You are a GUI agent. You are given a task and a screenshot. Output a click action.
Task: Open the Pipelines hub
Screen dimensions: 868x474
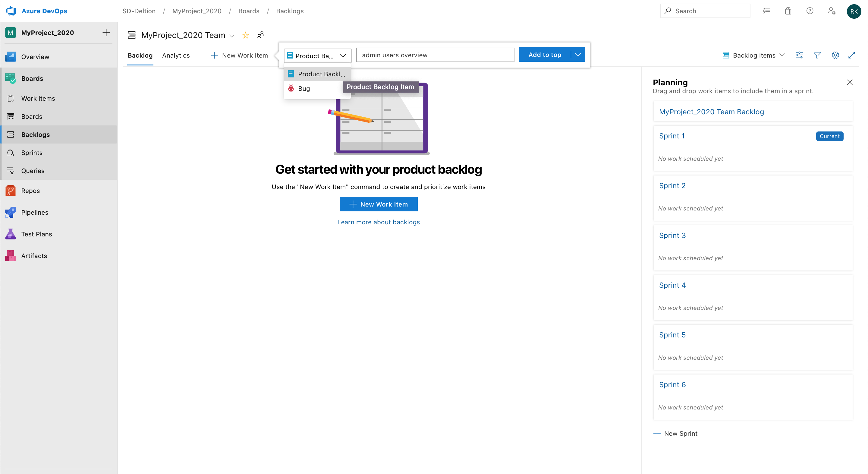coord(59,212)
